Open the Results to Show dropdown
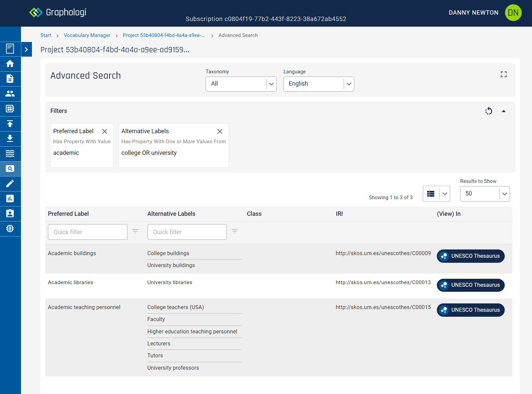Viewport: 532px width, 394px height. pos(485,194)
